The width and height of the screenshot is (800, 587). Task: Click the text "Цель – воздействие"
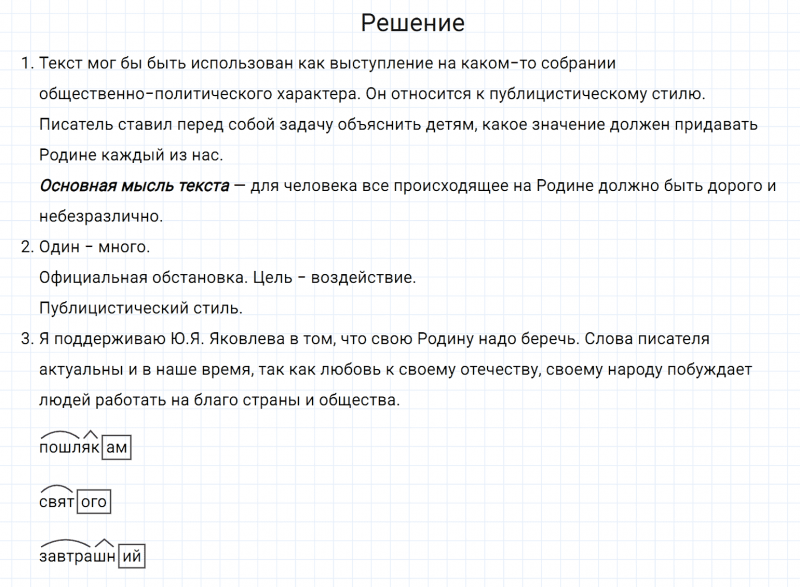(x=335, y=277)
